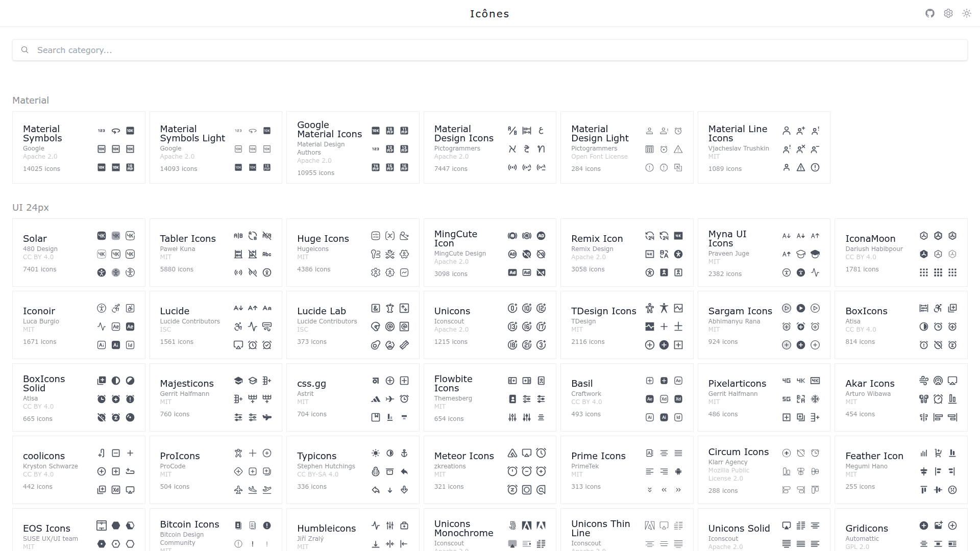This screenshot has height=551, width=980.
Task: Open the Unicons Monochrome card
Action: click(490, 530)
